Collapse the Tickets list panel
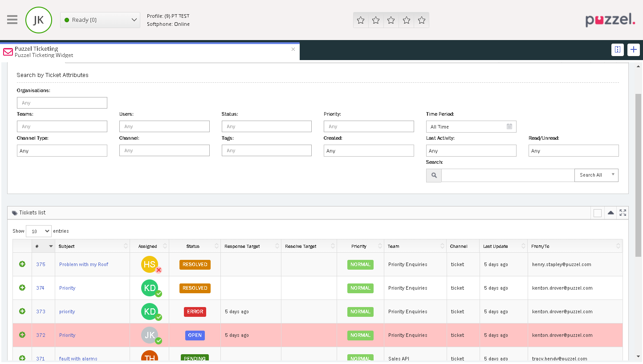Screen dimensions: 643x364 point(610,213)
